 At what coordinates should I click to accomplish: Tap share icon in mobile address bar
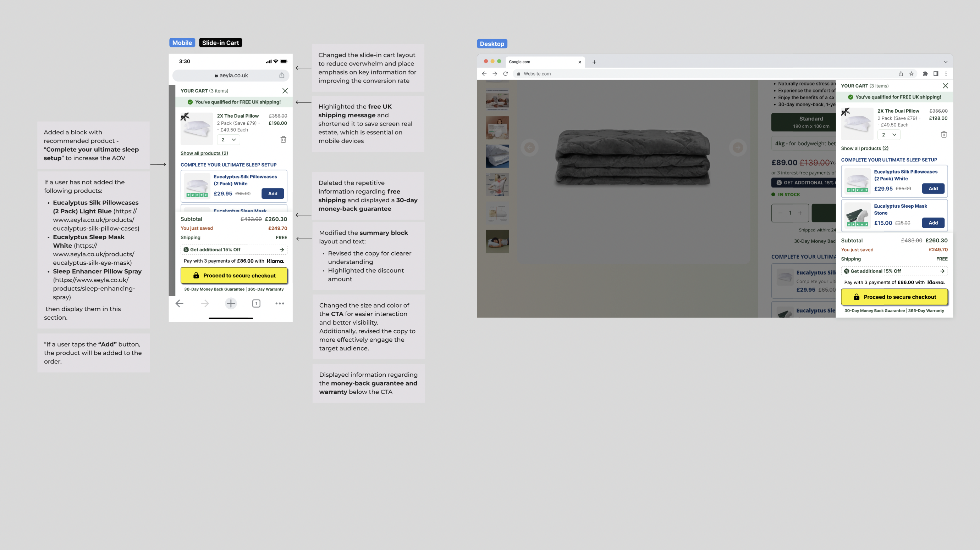click(281, 75)
